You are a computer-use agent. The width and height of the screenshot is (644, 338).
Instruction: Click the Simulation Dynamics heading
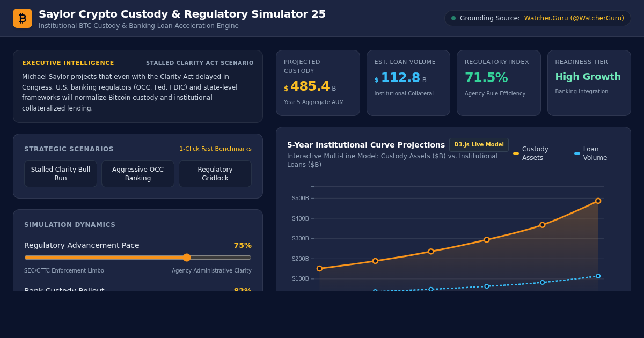70,225
